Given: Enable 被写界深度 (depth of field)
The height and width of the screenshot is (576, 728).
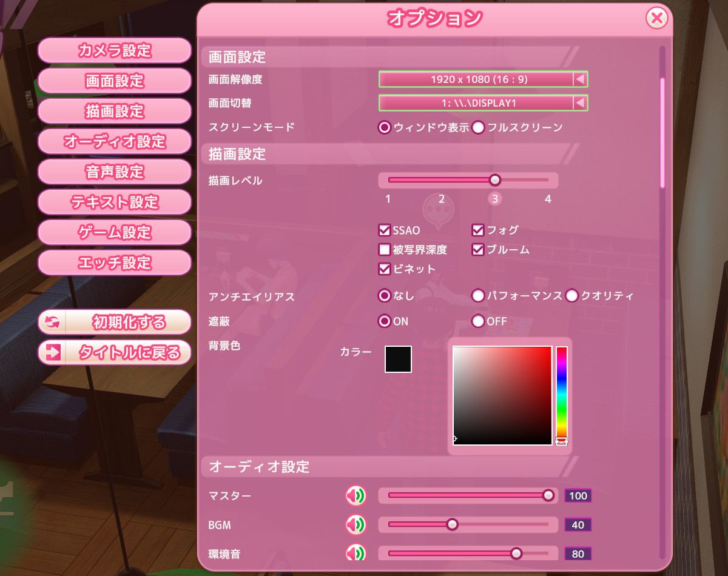Looking at the screenshot, I should click(x=385, y=249).
